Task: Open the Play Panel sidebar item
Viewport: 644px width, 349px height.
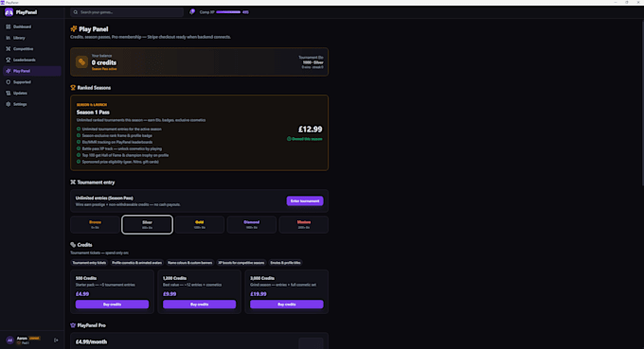Action: pyautogui.click(x=32, y=71)
